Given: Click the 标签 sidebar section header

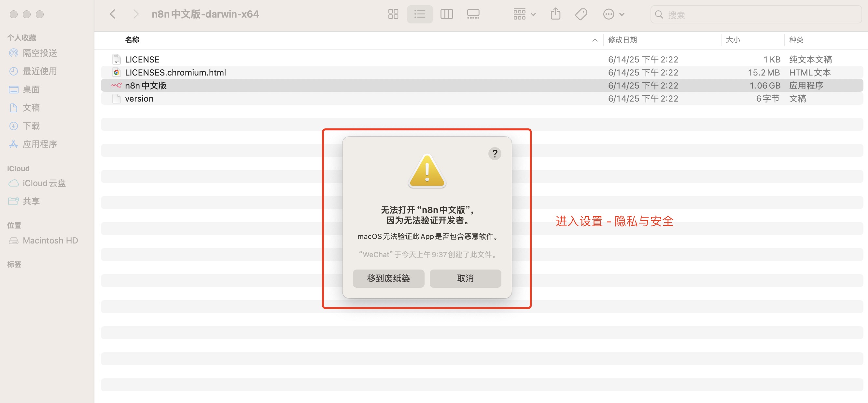Looking at the screenshot, I should click(14, 264).
